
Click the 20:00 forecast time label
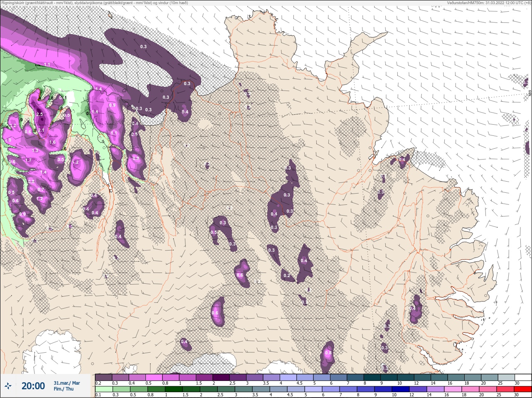(33, 386)
